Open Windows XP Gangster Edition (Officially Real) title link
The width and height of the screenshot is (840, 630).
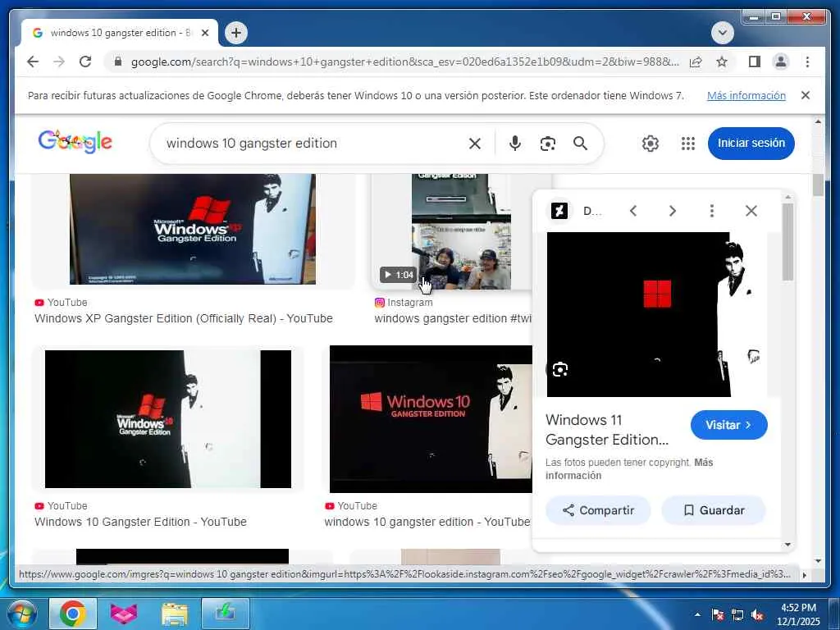point(184,319)
